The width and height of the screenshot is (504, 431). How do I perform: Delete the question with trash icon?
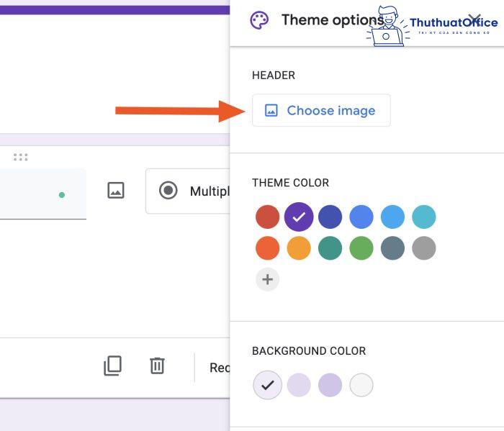[x=157, y=366]
